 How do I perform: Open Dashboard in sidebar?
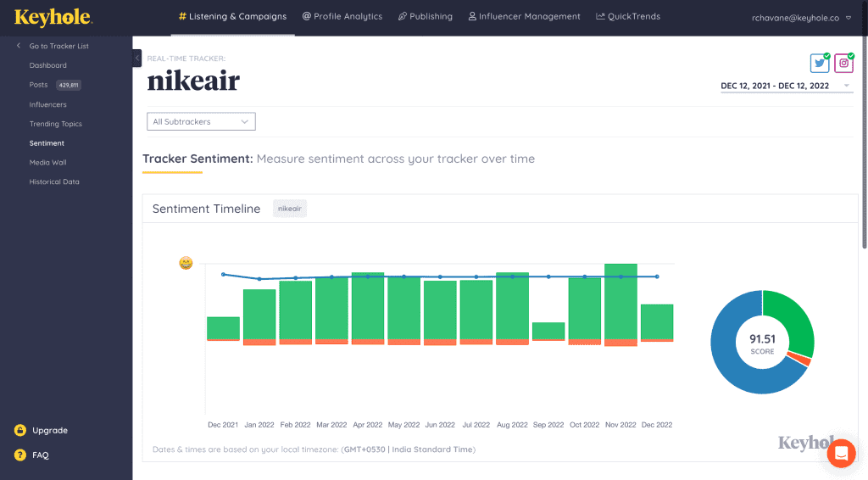click(x=48, y=65)
